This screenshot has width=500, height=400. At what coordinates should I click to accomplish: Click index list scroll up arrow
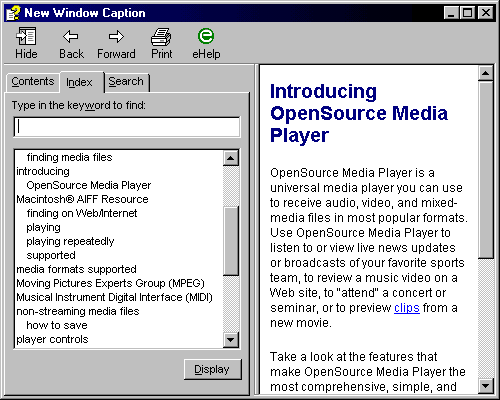tap(231, 158)
